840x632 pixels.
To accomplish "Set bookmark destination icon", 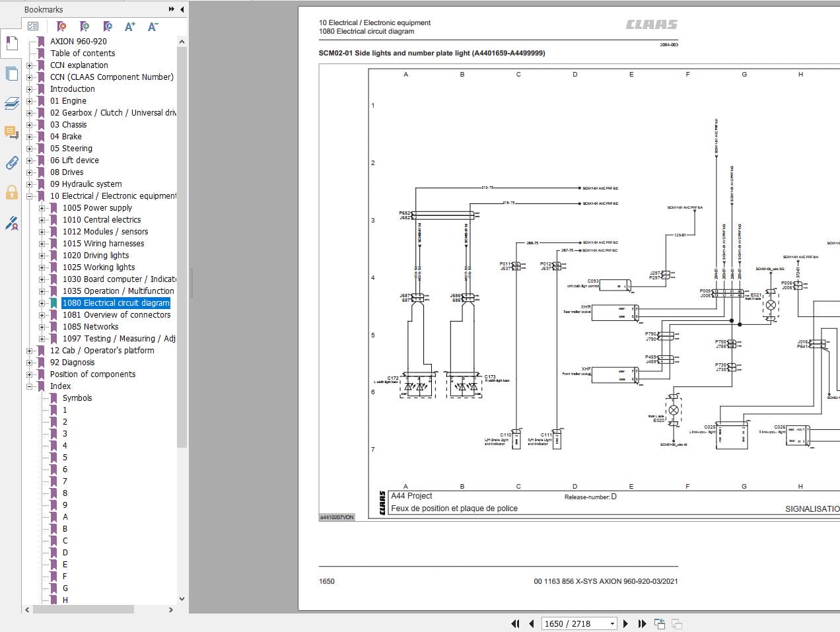I will tap(107, 26).
